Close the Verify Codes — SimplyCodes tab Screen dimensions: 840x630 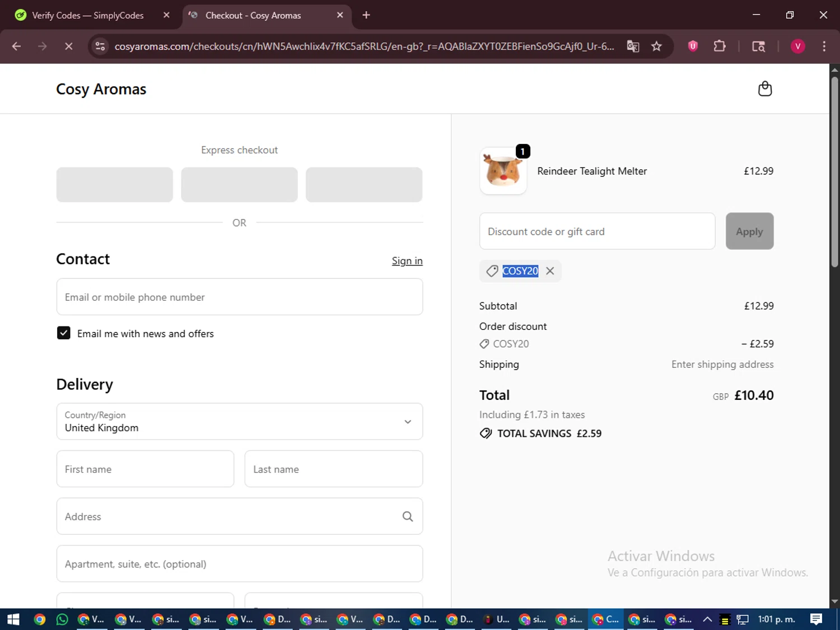(x=166, y=15)
